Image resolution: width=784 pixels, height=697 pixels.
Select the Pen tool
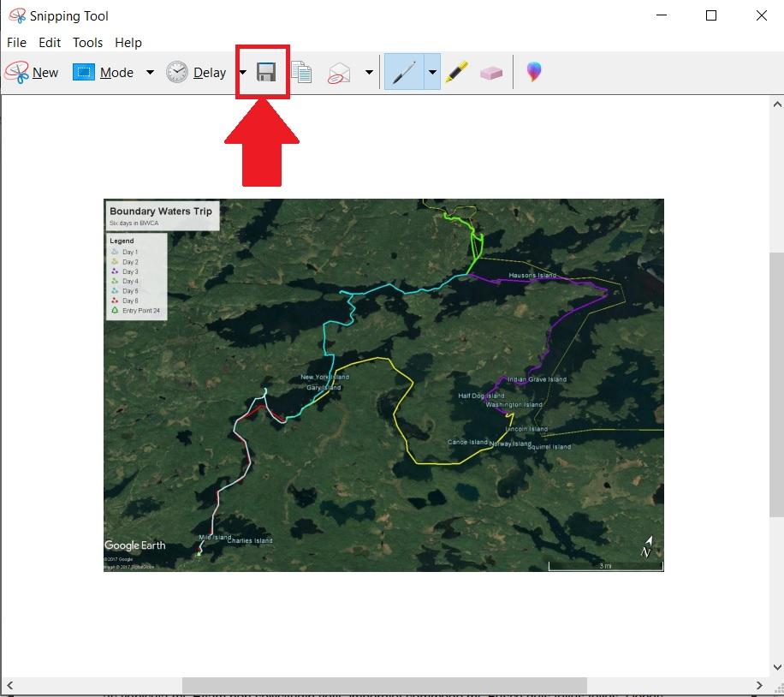[x=404, y=72]
